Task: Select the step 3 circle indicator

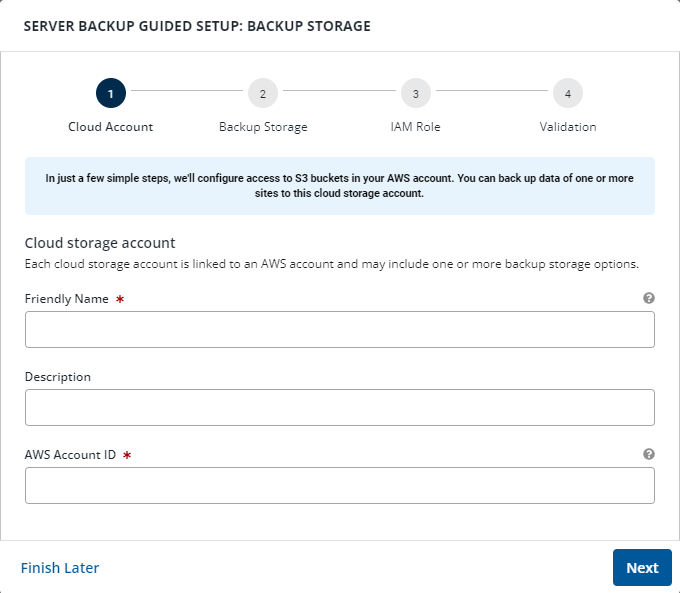Action: click(415, 93)
